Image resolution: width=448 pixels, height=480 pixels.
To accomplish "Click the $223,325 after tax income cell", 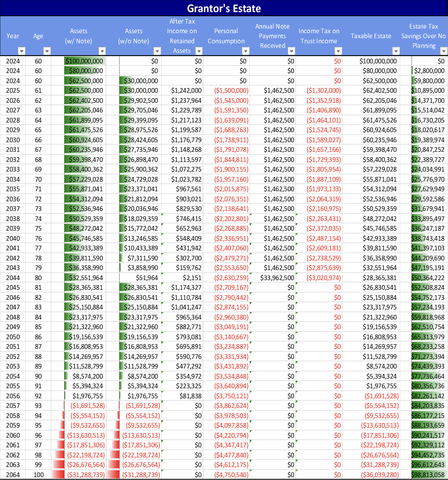I will pyautogui.click(x=182, y=386).
